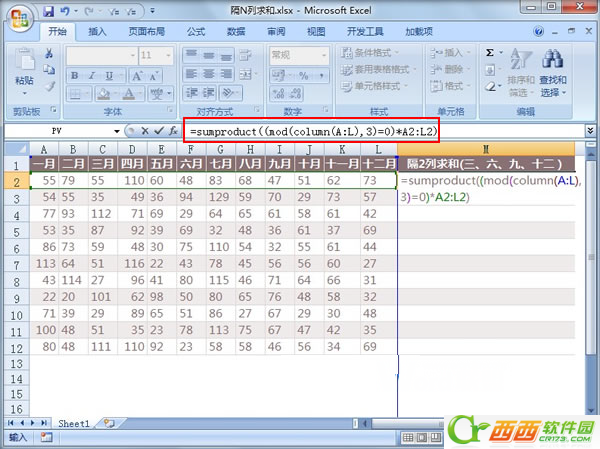600x449 pixels.
Task: Cancel formula entry with X button
Action: tap(144, 131)
